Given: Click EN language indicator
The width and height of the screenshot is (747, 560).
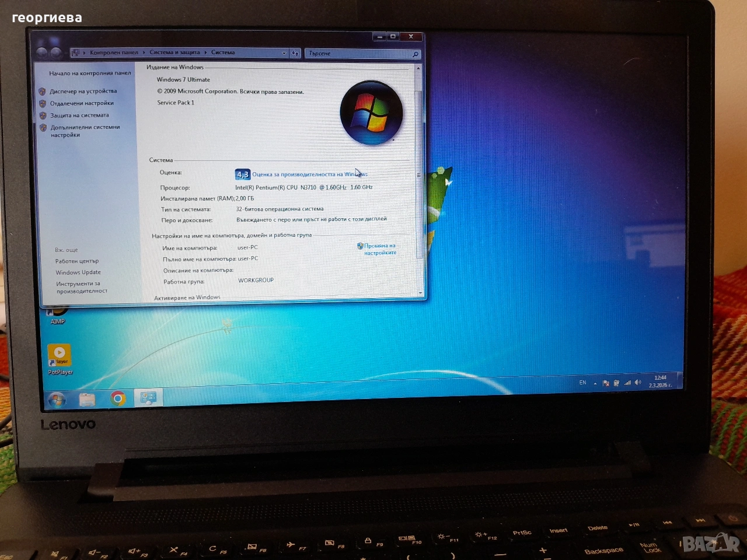Looking at the screenshot, I should [582, 383].
